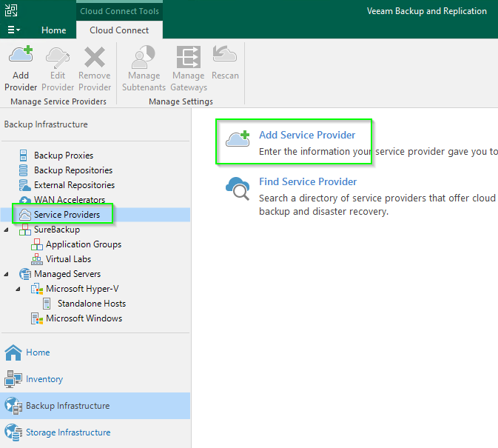Click the Remove Provider X icon
This screenshot has width=498, height=448.
pyautogui.click(x=95, y=57)
